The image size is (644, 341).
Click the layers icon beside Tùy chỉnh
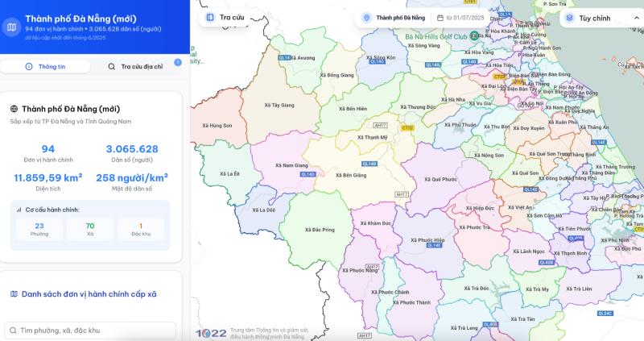[x=569, y=18]
